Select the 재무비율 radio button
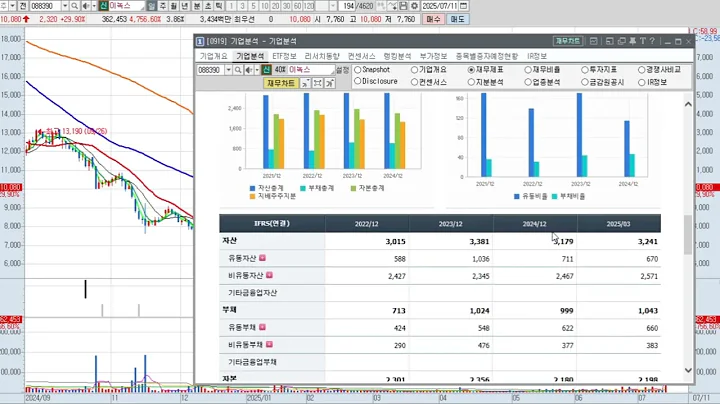 click(528, 70)
